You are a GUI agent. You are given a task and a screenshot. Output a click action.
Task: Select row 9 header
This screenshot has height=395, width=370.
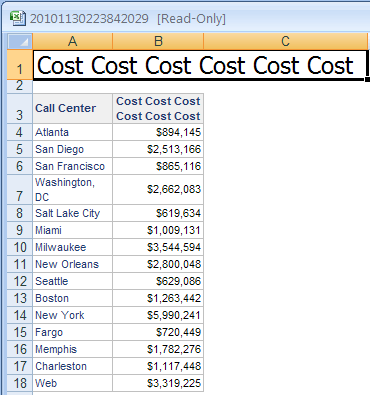(x=20, y=230)
